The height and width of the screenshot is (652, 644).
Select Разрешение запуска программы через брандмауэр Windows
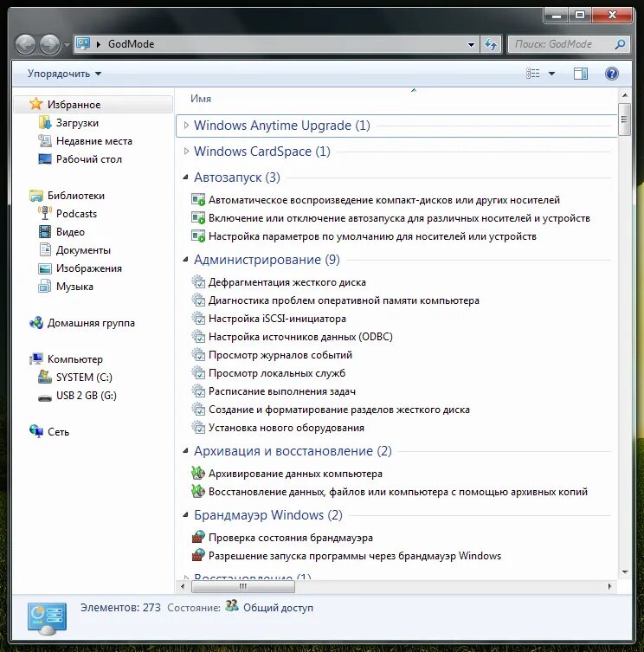click(355, 556)
